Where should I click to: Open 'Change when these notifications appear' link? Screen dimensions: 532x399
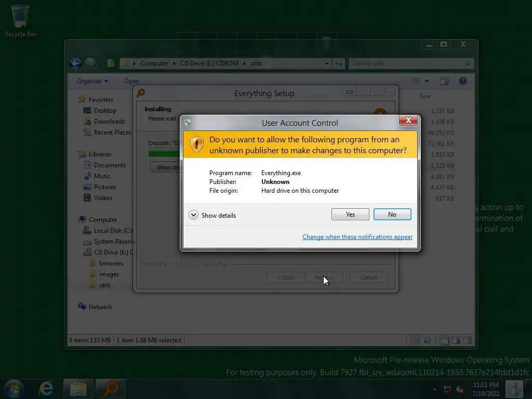coord(357,237)
